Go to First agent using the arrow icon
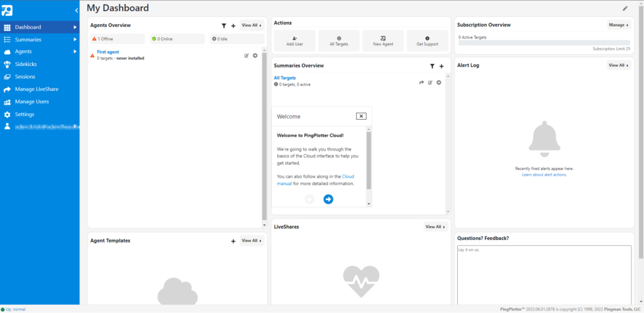The image size is (644, 313). tap(255, 55)
